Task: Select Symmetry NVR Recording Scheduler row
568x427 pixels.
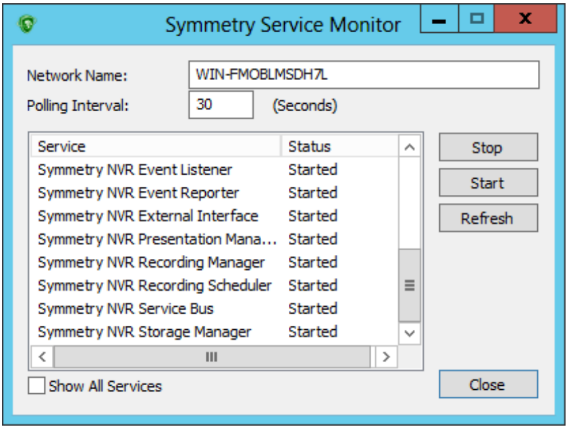Action: 214,285
